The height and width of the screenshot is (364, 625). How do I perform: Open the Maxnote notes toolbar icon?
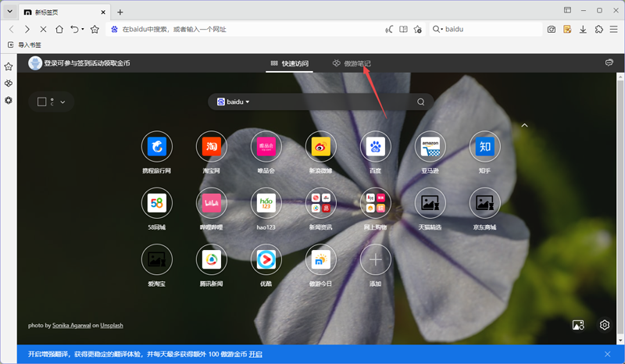(567, 29)
